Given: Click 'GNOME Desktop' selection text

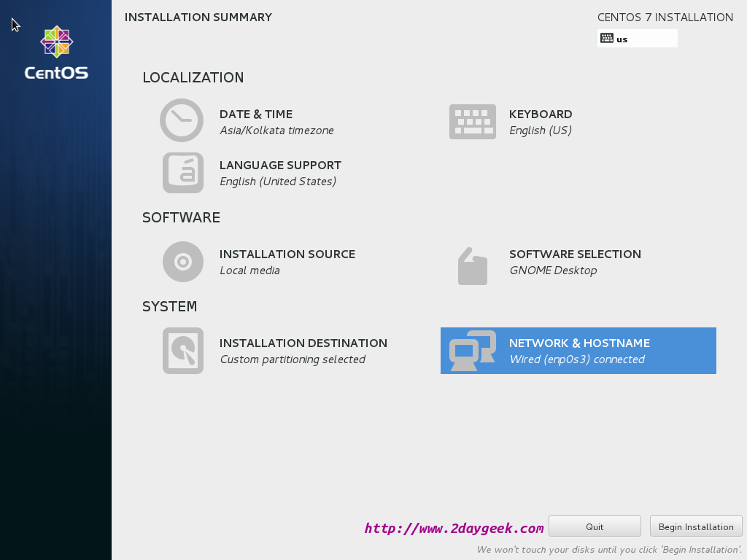Looking at the screenshot, I should coord(553,271).
